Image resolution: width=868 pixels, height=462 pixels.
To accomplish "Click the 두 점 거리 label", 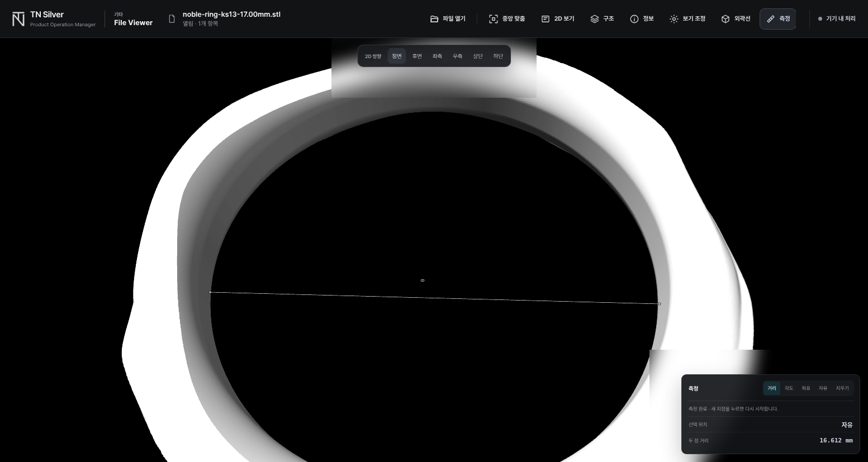I will 698,441.
